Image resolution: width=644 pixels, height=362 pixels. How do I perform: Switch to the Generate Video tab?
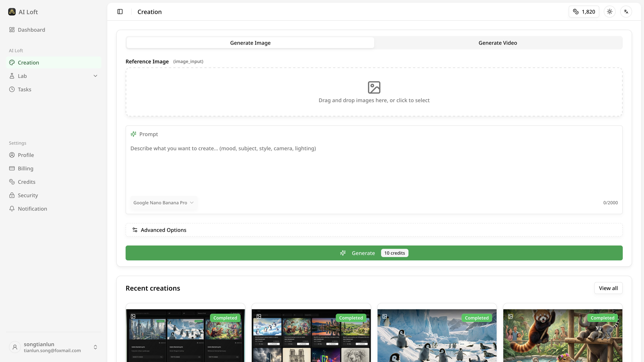[x=498, y=43]
